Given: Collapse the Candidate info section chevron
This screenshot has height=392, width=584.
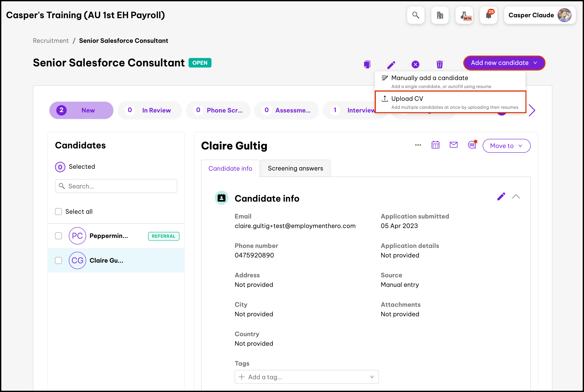Looking at the screenshot, I should tap(516, 197).
